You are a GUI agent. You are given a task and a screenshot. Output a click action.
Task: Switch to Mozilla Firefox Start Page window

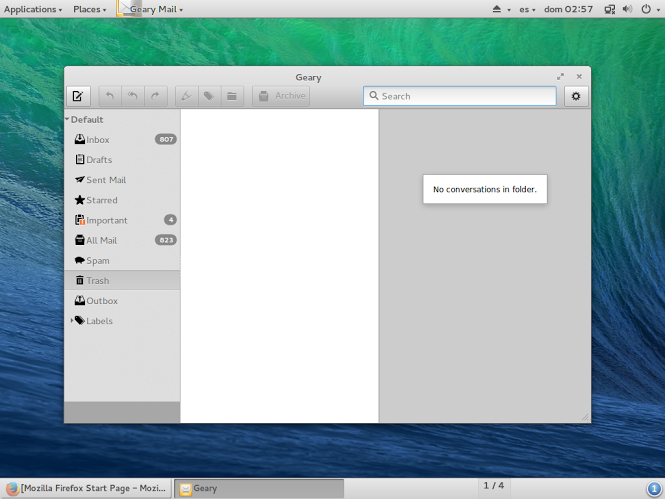tap(86, 488)
